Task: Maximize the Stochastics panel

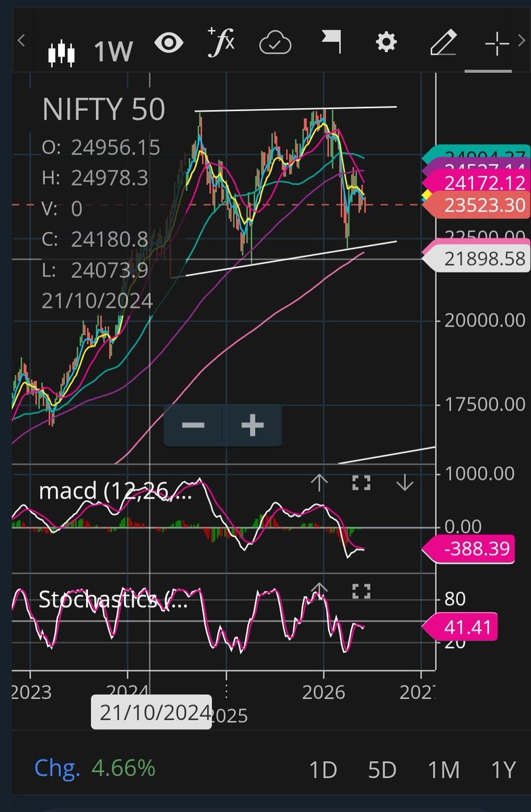Action: (x=361, y=592)
